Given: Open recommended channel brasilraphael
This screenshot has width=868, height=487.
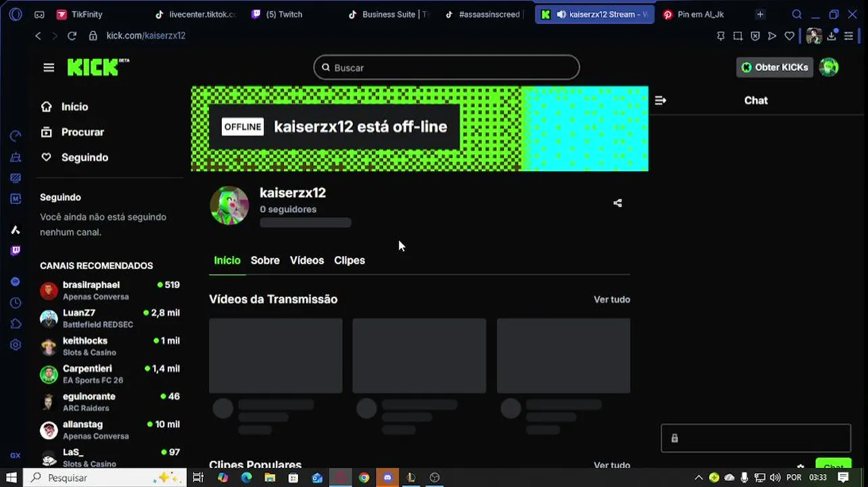Looking at the screenshot, I should (110, 291).
